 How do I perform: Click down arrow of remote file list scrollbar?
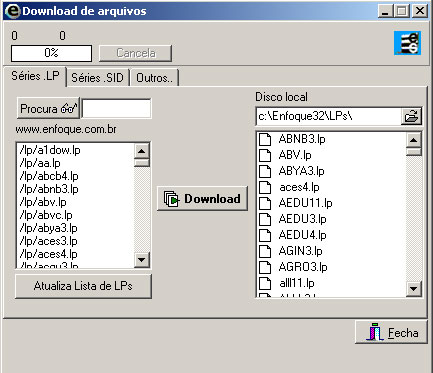(142, 260)
